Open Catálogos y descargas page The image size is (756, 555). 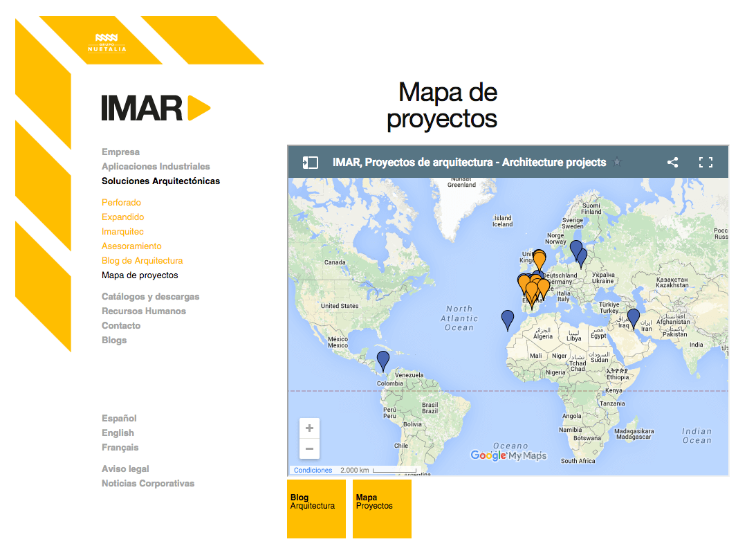click(x=150, y=297)
